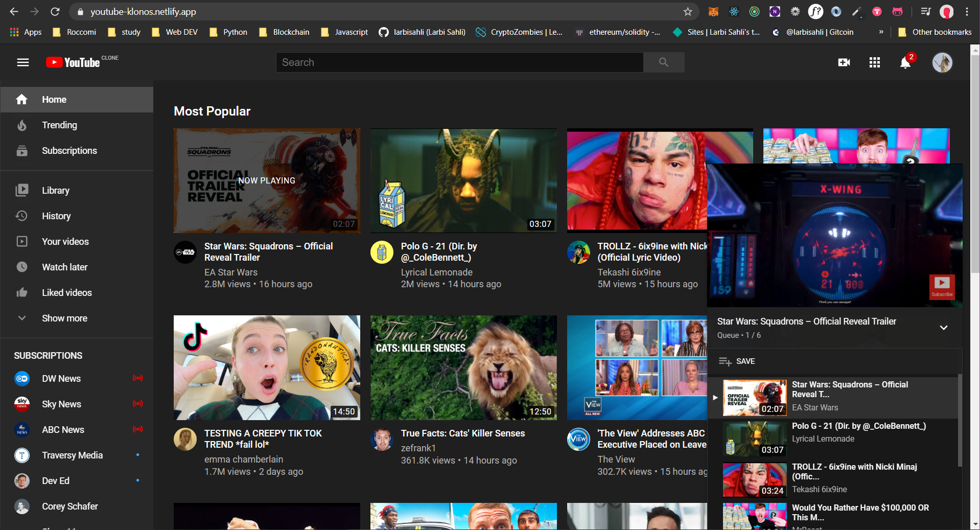The image size is (980, 530).
Task: Open Blockchain bookmarks folder
Action: click(284, 32)
